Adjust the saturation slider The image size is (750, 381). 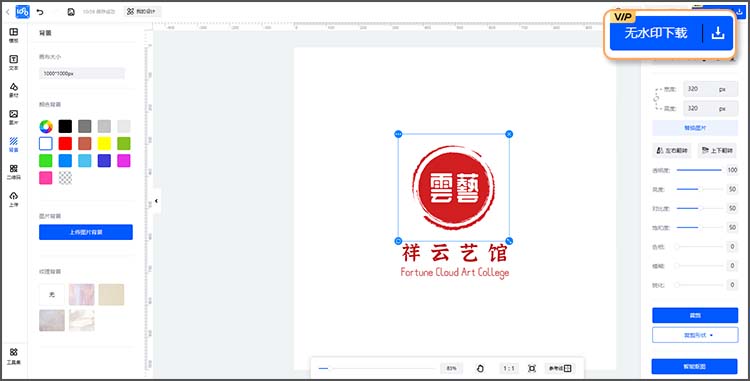[x=699, y=228]
